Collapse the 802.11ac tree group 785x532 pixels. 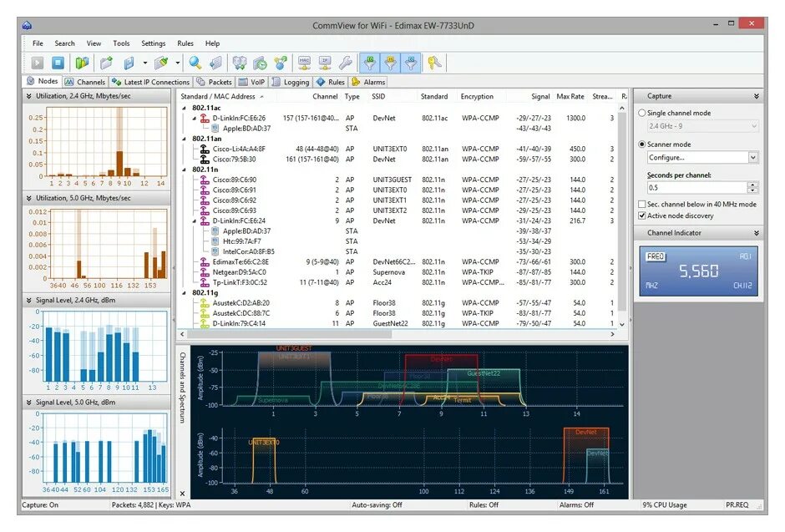click(x=185, y=108)
